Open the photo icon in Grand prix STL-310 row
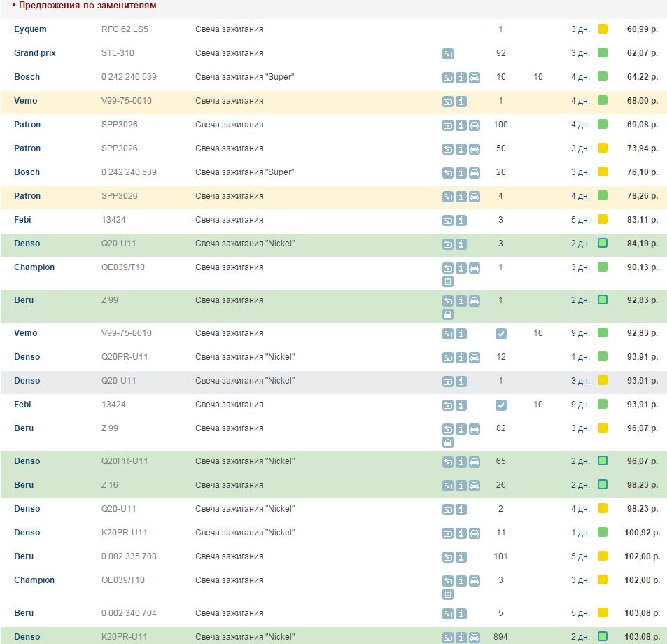This screenshot has width=667, height=644. 447,54
